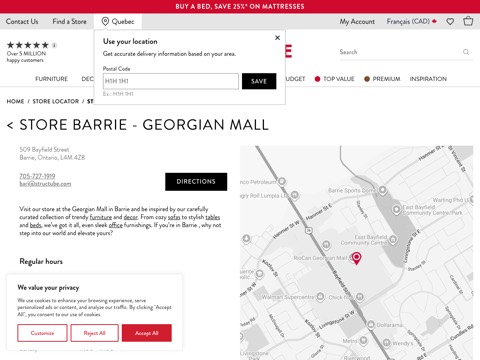The width and height of the screenshot is (480, 360).
Task: Click Customize cookie preferences
Action: point(42,333)
